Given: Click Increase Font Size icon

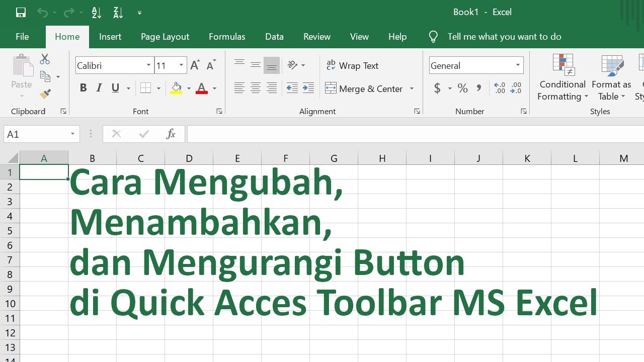Looking at the screenshot, I should [x=195, y=65].
